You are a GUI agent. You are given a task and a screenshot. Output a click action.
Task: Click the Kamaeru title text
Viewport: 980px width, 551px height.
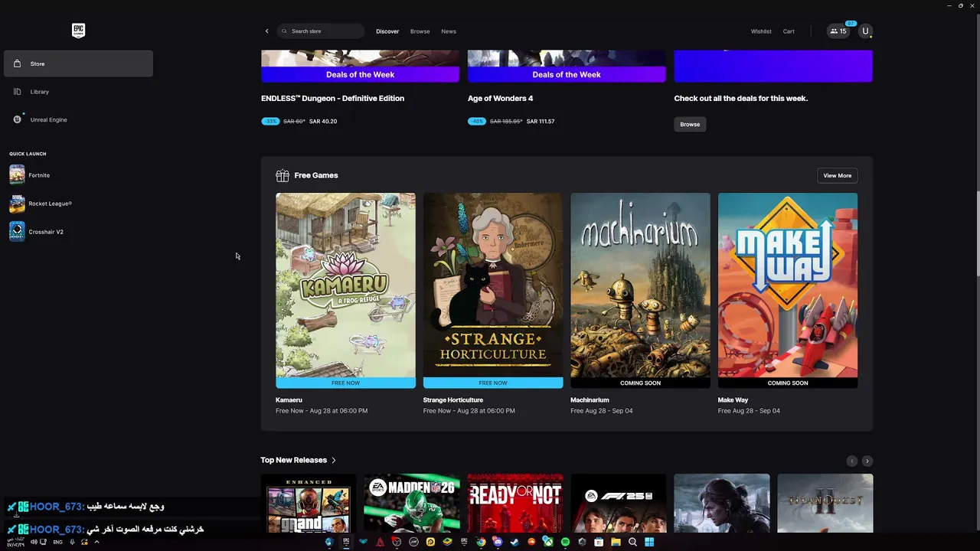(289, 400)
